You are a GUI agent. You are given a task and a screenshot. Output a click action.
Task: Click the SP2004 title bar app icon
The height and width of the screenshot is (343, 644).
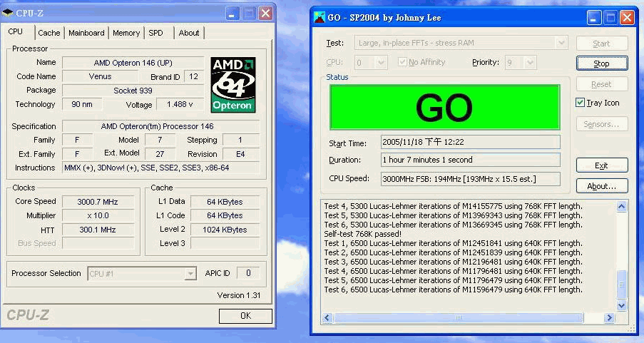[x=319, y=17]
